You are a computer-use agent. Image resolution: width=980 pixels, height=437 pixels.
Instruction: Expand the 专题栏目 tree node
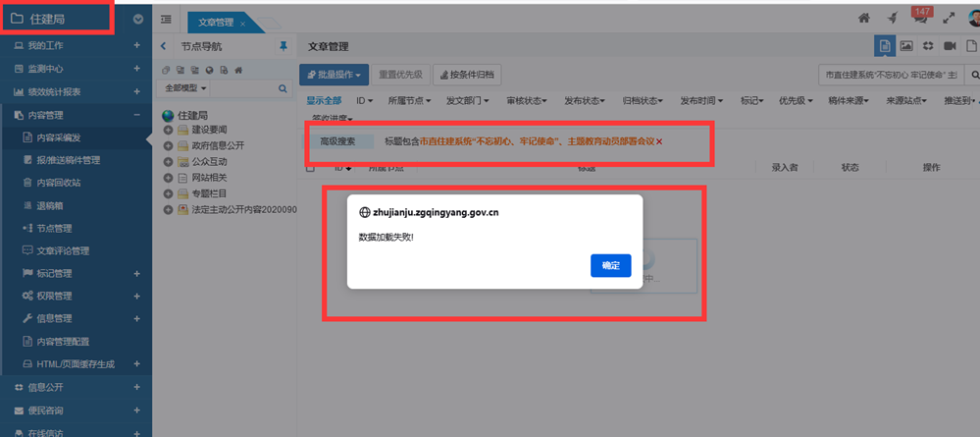pyautogui.click(x=168, y=193)
